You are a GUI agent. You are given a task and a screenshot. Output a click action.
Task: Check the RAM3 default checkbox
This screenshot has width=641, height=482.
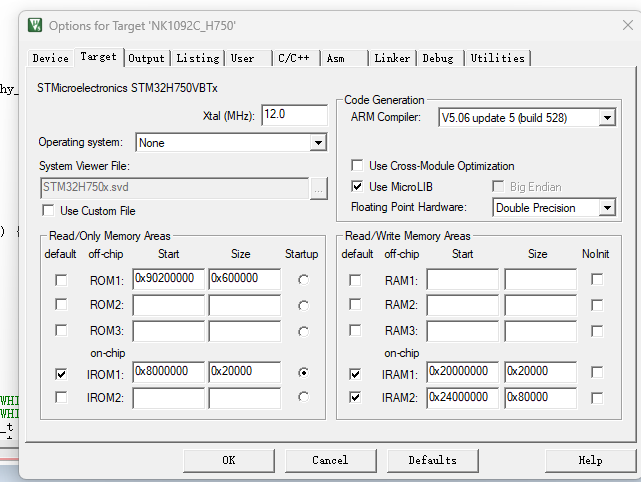[355, 330]
